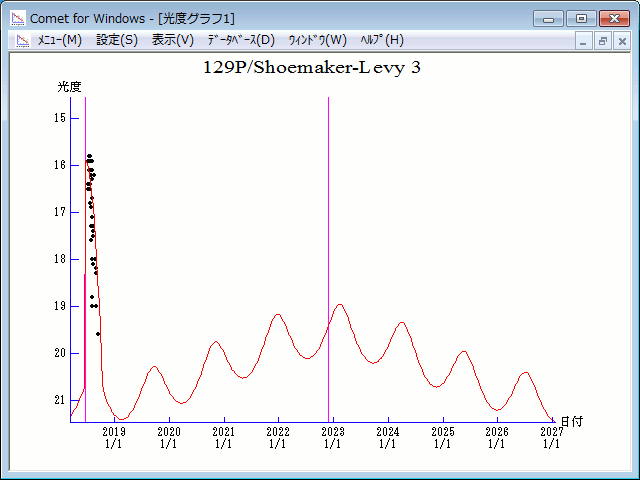Open the メニュー(M) menu
640x480 pixels.
[59, 40]
